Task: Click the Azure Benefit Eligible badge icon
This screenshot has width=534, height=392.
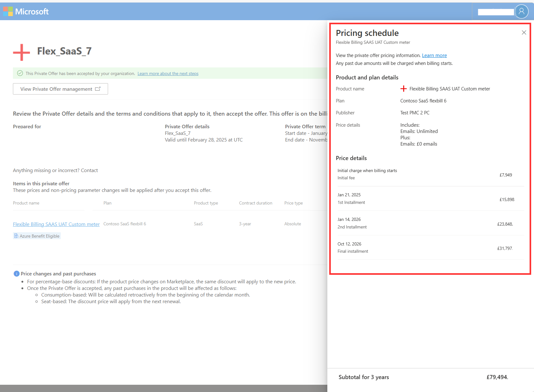Action: [16, 236]
